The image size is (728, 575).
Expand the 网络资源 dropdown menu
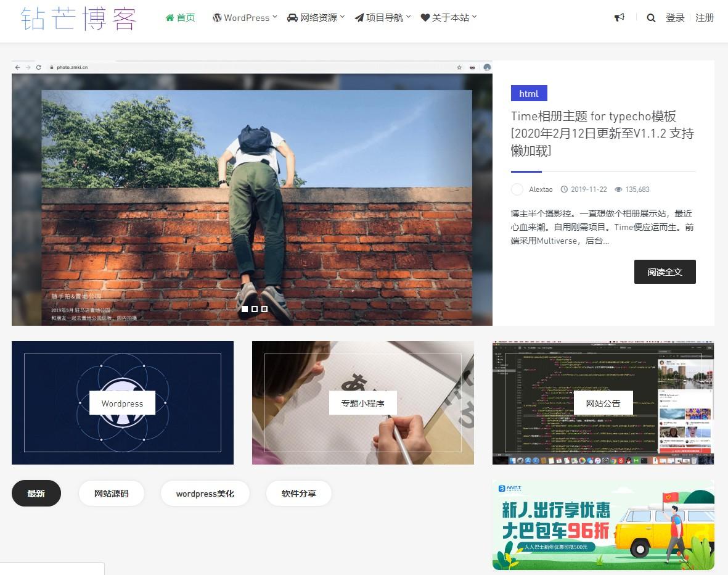319,18
